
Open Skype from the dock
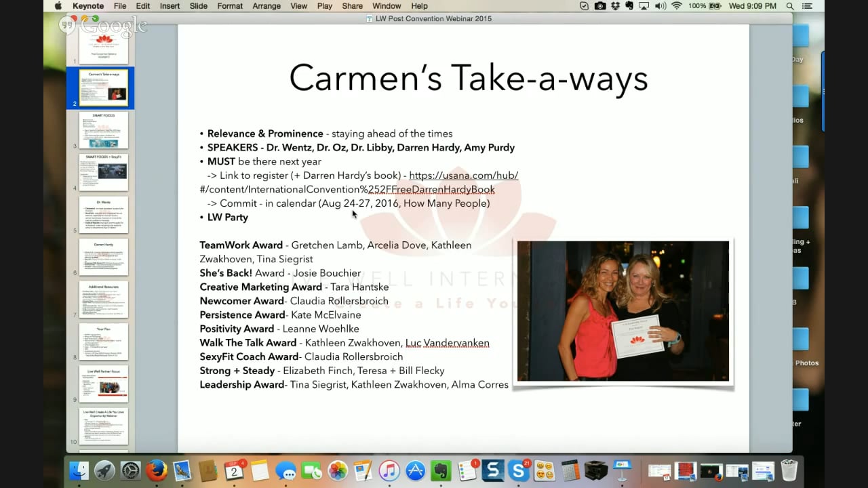519,470
